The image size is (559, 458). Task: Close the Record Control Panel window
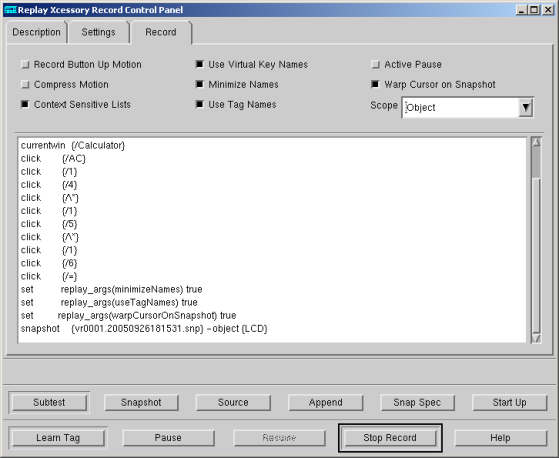pyautogui.click(x=548, y=10)
